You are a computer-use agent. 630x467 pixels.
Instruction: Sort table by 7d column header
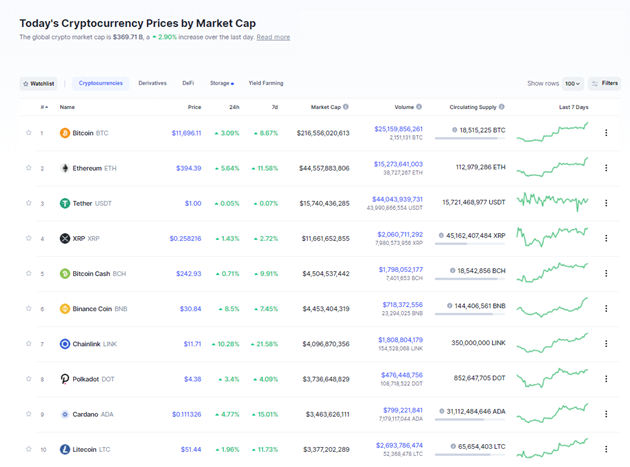pyautogui.click(x=274, y=107)
